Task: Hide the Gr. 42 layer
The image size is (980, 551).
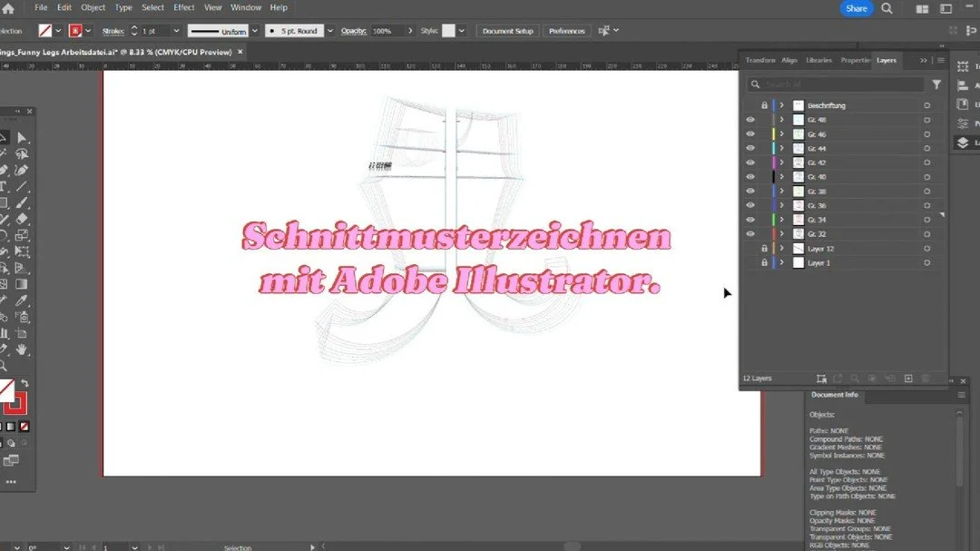Action: tap(750, 162)
